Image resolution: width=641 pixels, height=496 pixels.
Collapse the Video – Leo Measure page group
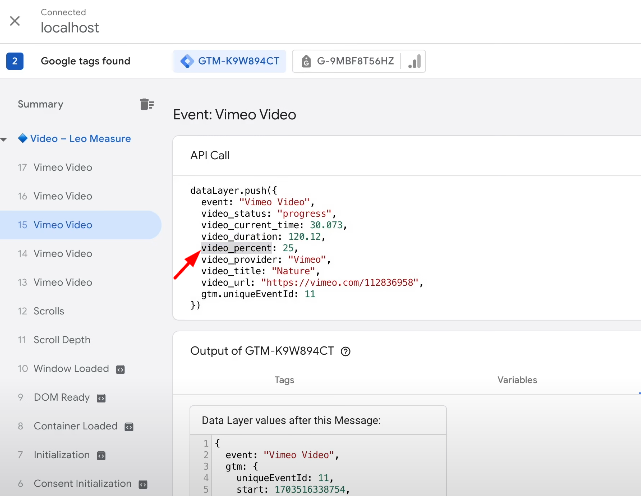(x=4, y=139)
